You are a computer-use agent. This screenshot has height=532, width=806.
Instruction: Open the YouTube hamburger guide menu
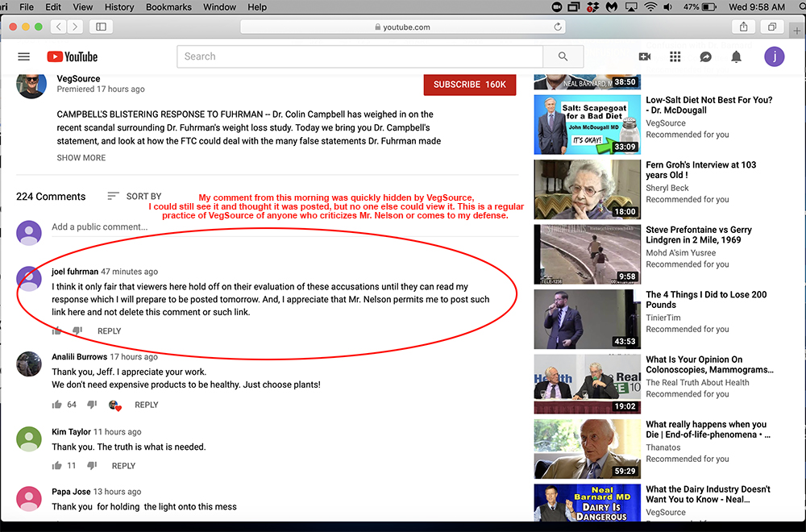click(23, 56)
